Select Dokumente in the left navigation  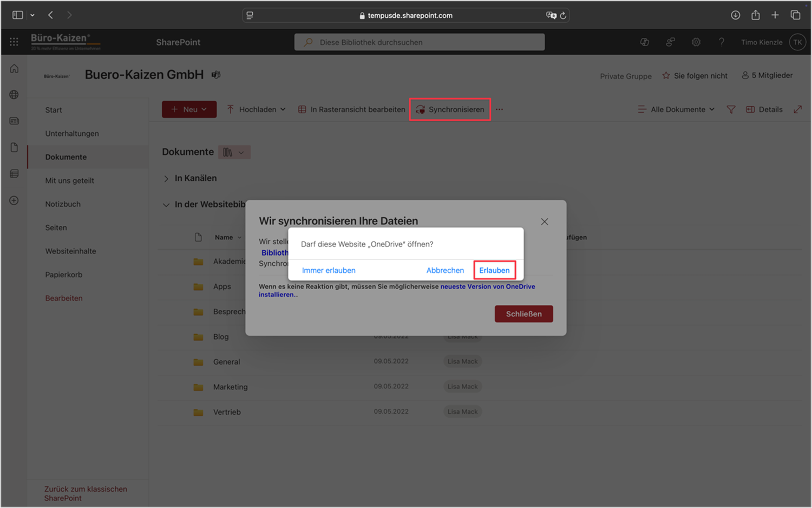pyautogui.click(x=66, y=157)
